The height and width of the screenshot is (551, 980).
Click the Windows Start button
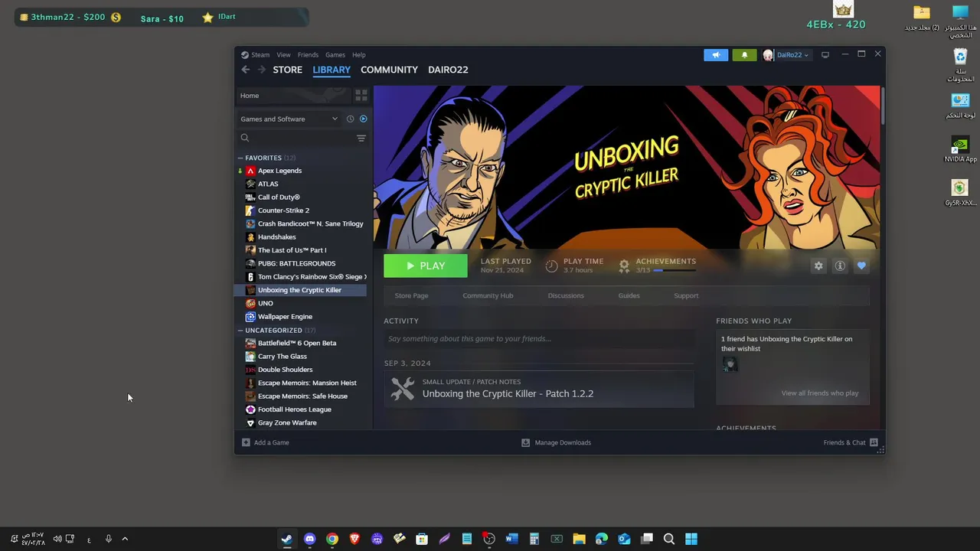tap(691, 539)
